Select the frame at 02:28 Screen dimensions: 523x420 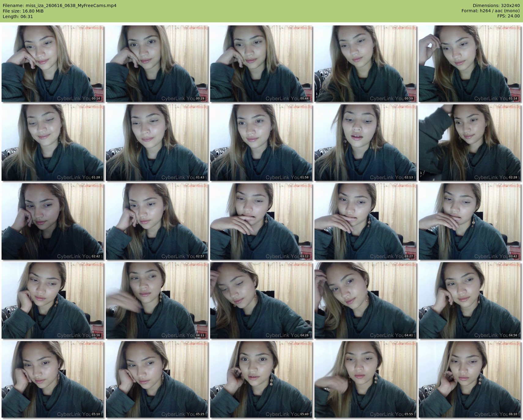tap(470, 143)
